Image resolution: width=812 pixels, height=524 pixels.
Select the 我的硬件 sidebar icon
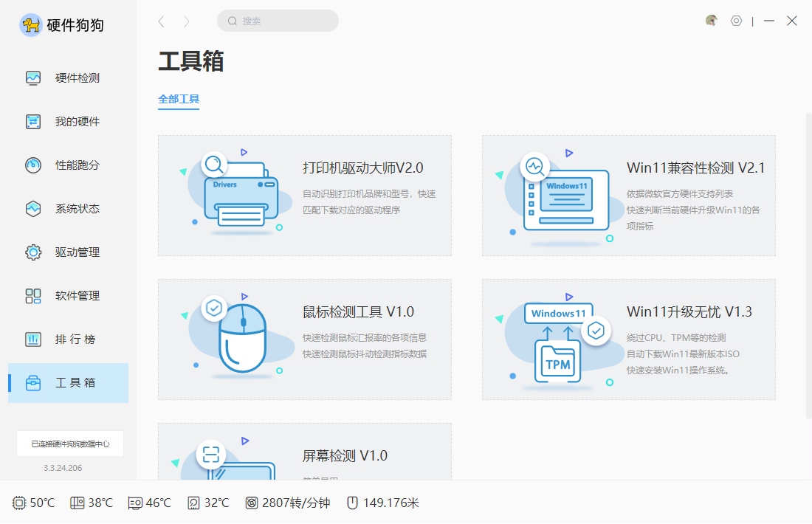(x=33, y=122)
